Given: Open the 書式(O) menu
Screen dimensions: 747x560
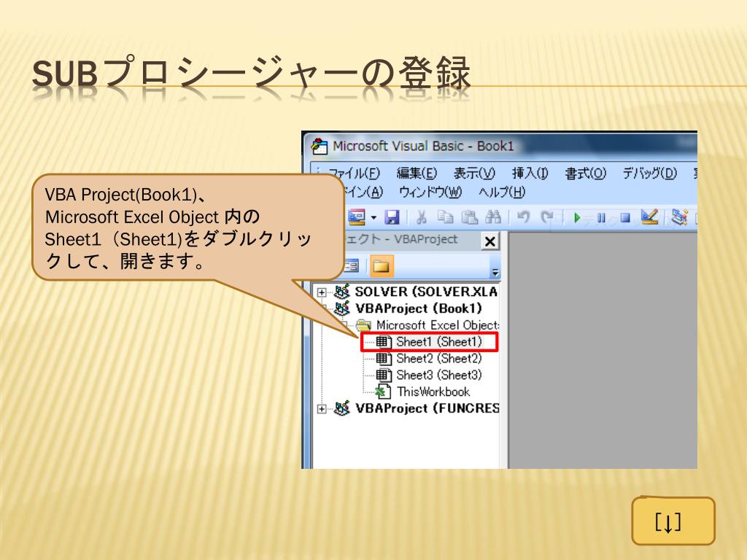Looking at the screenshot, I should (586, 174).
